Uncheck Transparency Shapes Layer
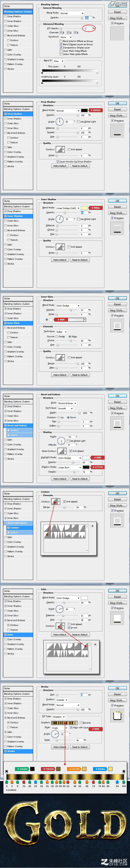This screenshot has height=868, width=130. point(61,48)
